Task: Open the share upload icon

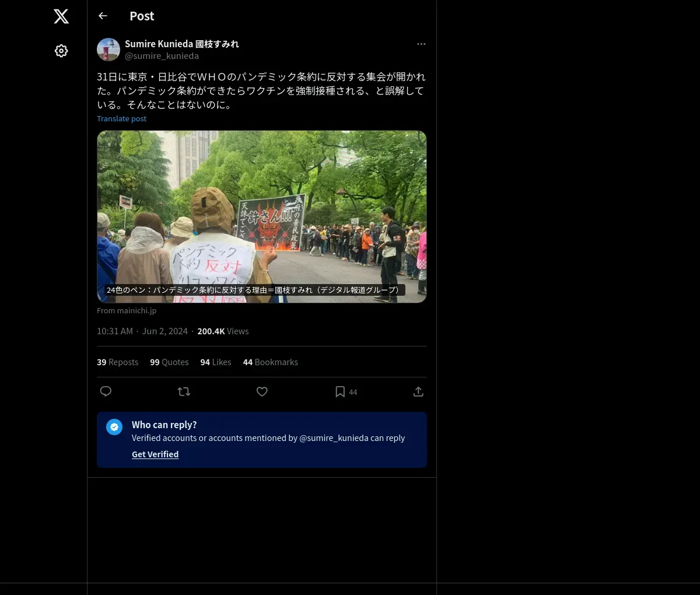Action: (x=418, y=391)
